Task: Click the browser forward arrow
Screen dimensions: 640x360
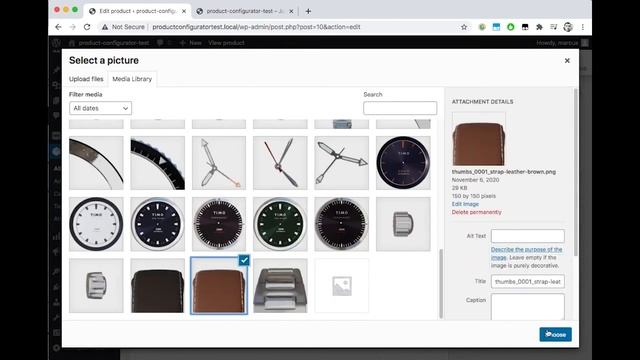Action: [x=73, y=27]
